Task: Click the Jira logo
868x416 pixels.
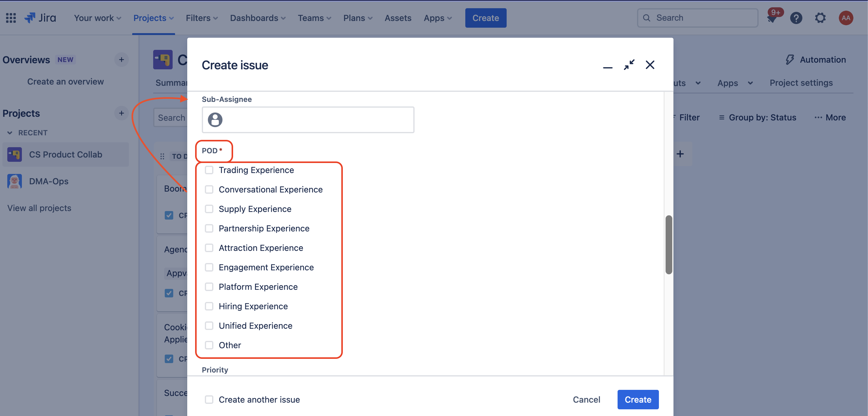Action: coord(40,18)
